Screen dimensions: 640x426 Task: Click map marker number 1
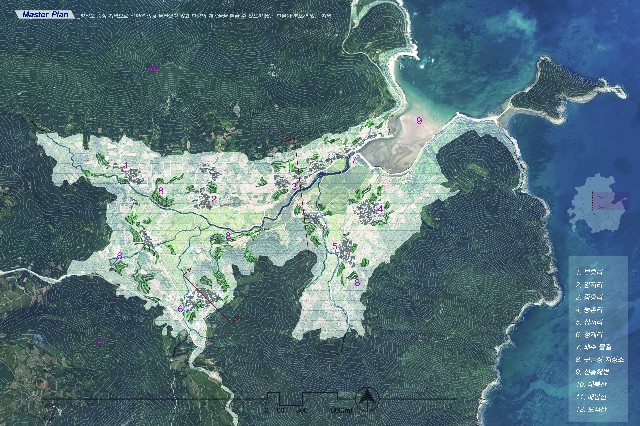pos(127,166)
